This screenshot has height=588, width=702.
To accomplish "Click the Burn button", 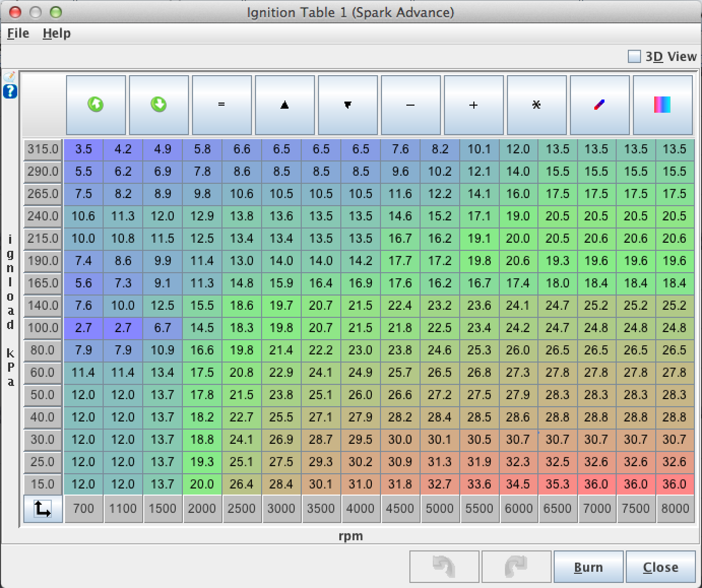I will pos(588,567).
